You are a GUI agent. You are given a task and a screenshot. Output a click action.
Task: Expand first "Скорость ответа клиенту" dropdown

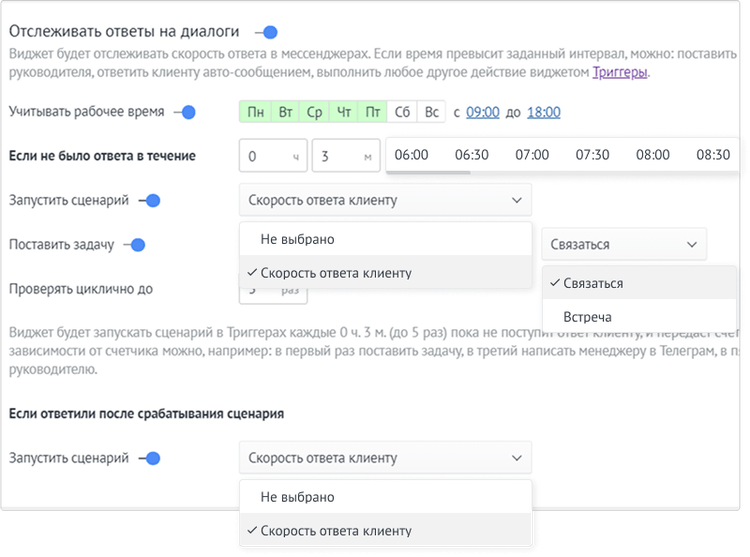385,200
